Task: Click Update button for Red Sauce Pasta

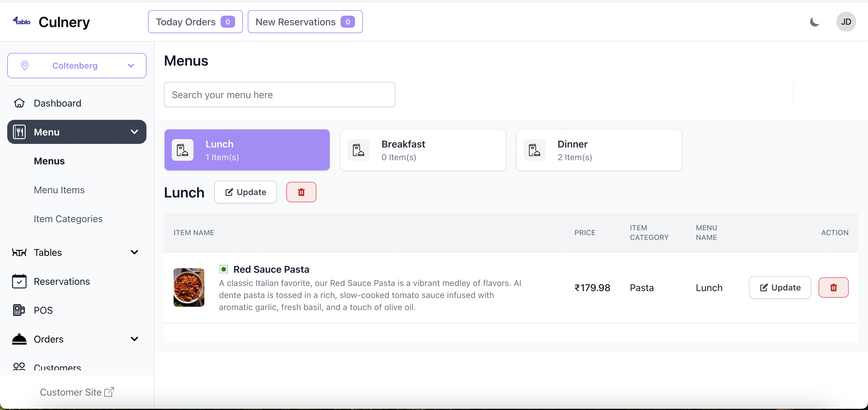Action: tap(780, 287)
